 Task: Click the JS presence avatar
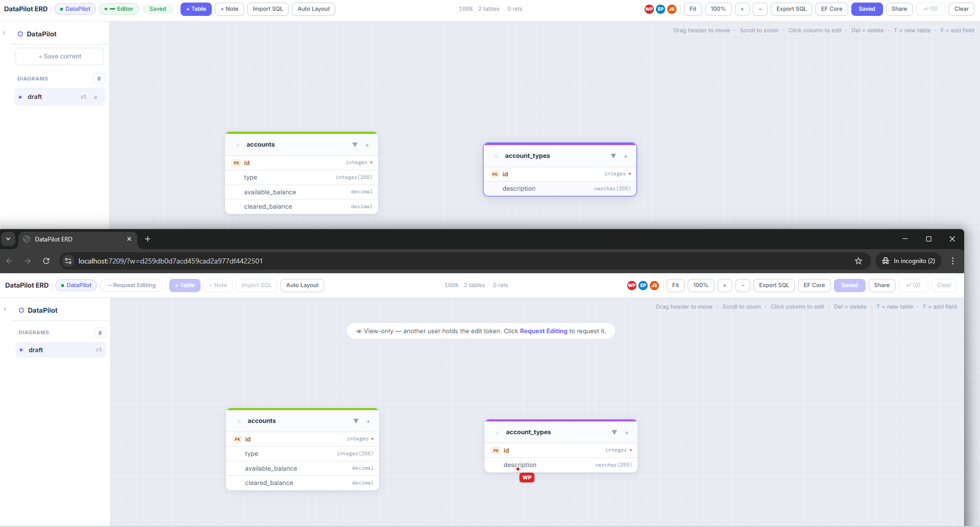(x=672, y=9)
